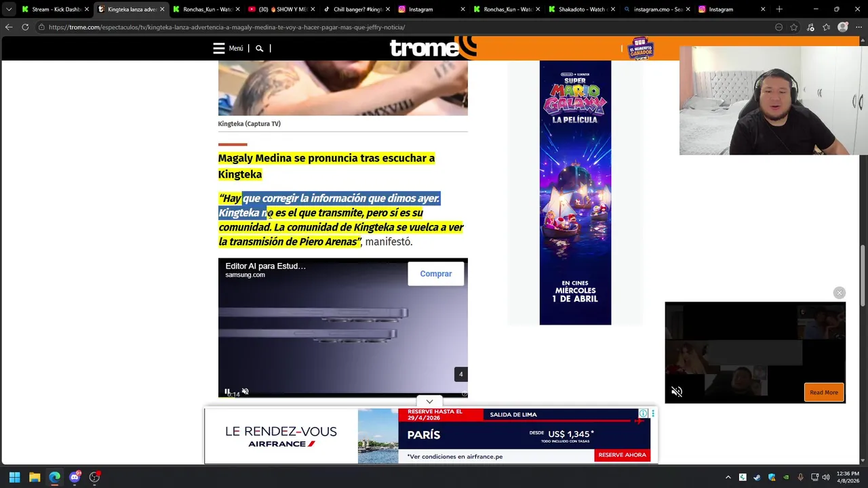
Task: View site information lock icon
Action: click(41, 27)
